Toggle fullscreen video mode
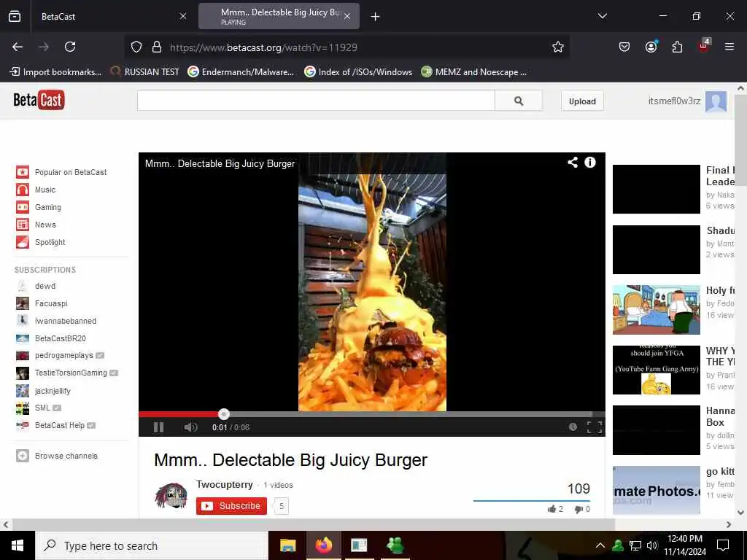This screenshot has height=560, width=747. [594, 427]
